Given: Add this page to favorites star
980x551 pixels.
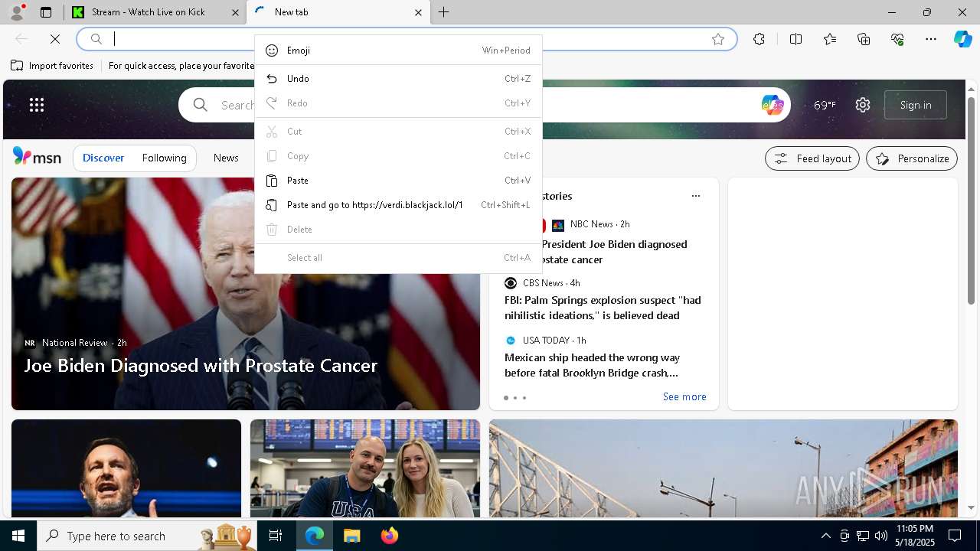Looking at the screenshot, I should (718, 39).
